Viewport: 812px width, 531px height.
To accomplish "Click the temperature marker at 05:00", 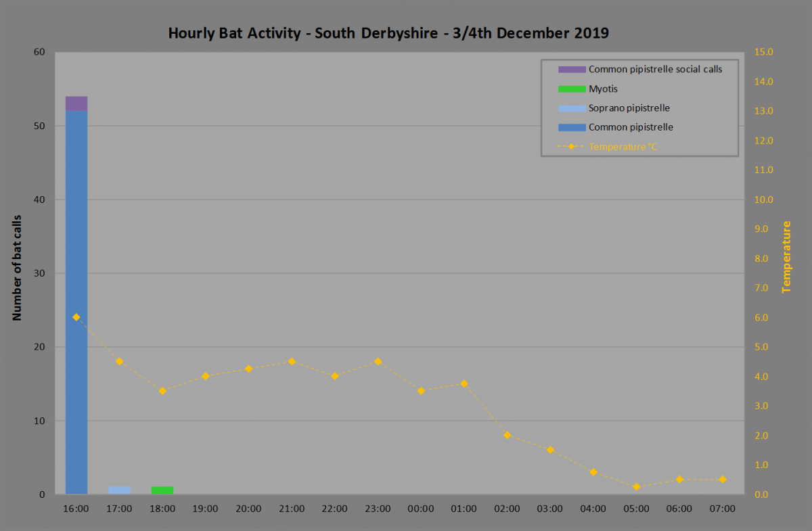I will (637, 486).
